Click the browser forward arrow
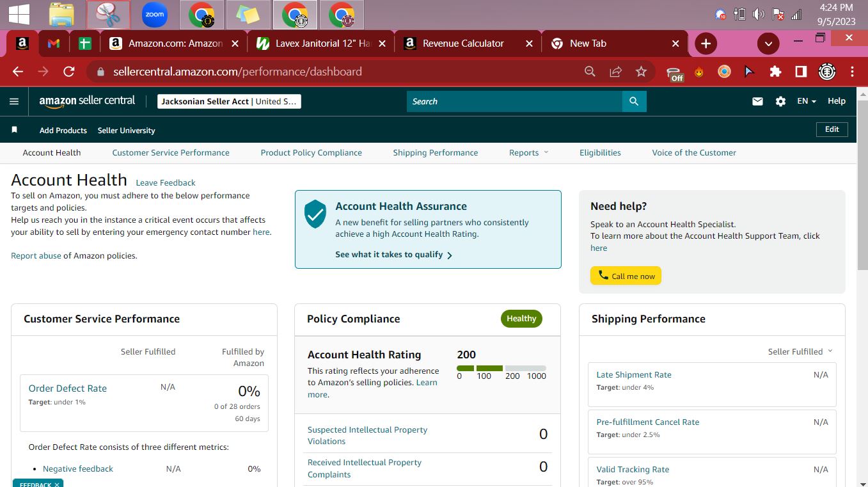 point(43,72)
